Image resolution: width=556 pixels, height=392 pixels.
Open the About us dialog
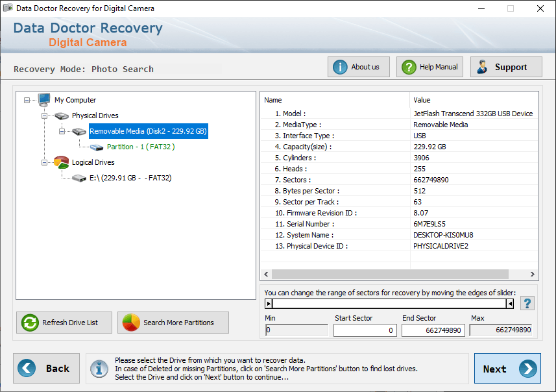[359, 67]
